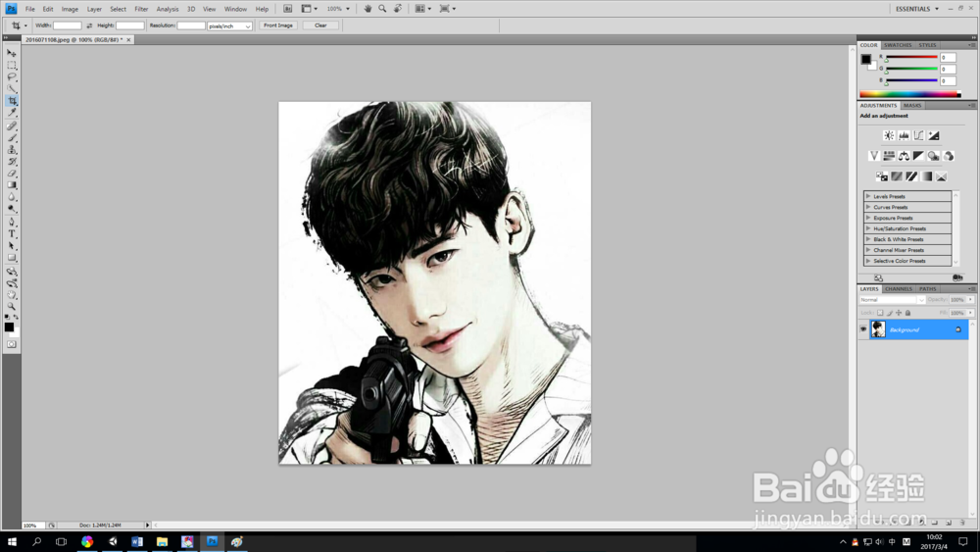
Task: Select the Quick Selection wand tool
Action: (x=12, y=89)
